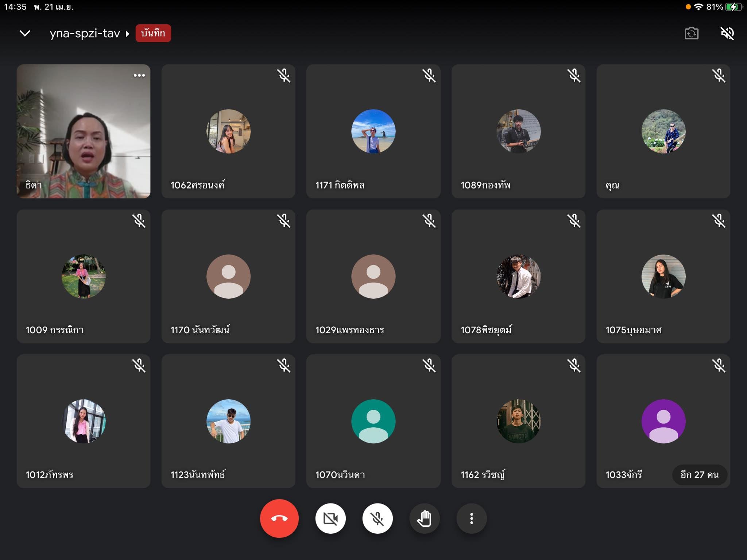Tap the red บันทึก recording badge
Viewport: 747px width, 560px height.
[153, 33]
